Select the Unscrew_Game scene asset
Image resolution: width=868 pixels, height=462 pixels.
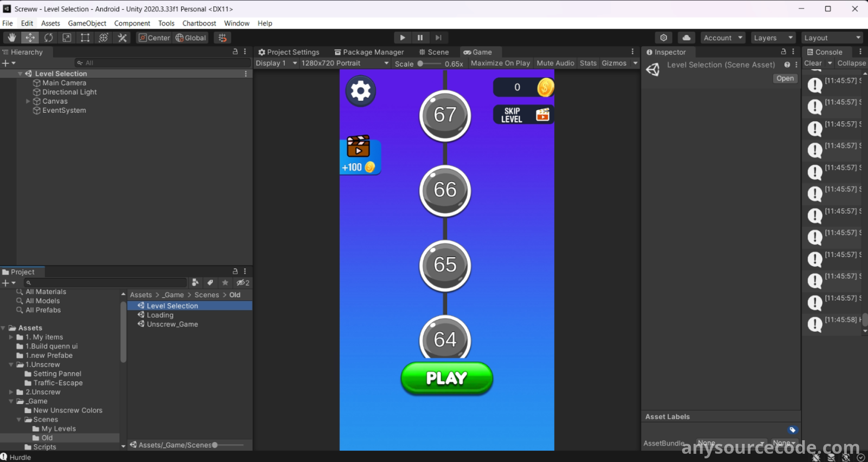coord(172,324)
